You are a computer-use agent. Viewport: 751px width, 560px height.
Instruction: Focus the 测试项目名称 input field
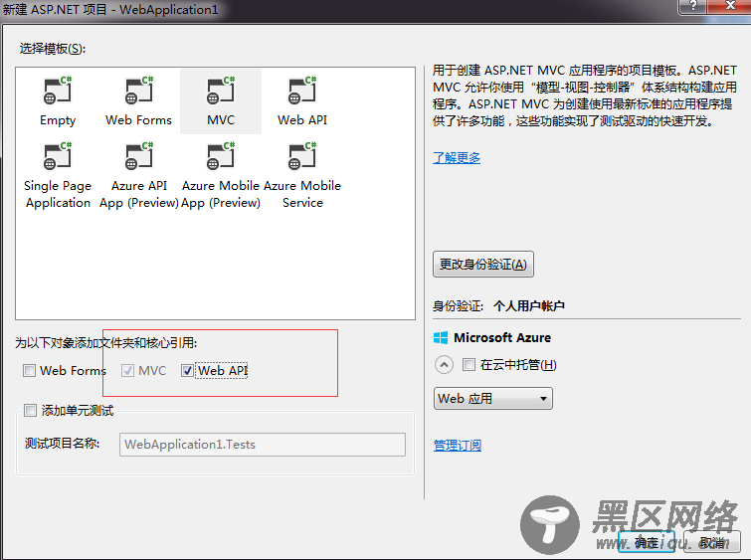pos(263,445)
